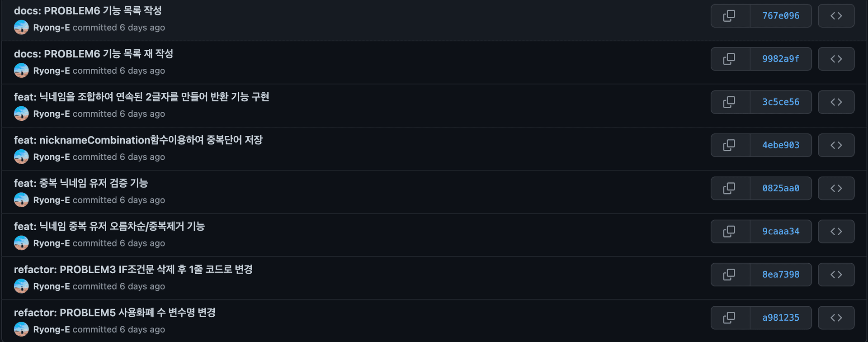Open 'refactor: PROBLEM5' commit title
Image resolution: width=868 pixels, height=342 pixels.
tap(114, 313)
